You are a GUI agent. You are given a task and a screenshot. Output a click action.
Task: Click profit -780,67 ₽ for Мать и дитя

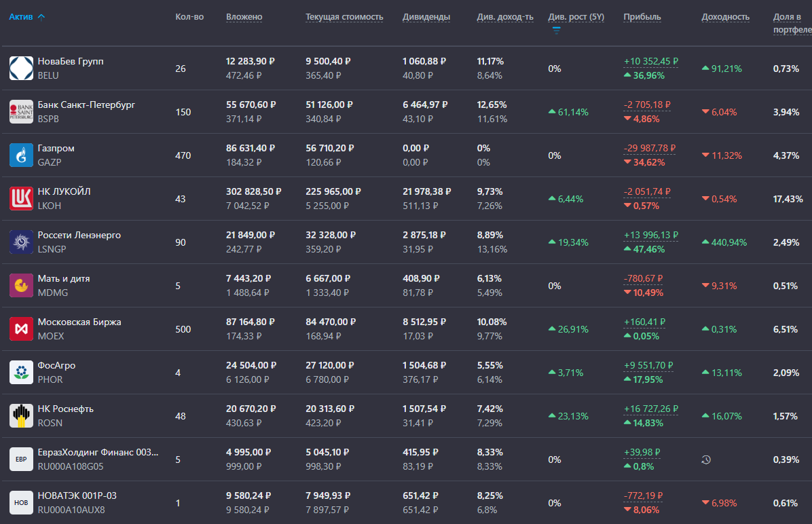pos(643,279)
